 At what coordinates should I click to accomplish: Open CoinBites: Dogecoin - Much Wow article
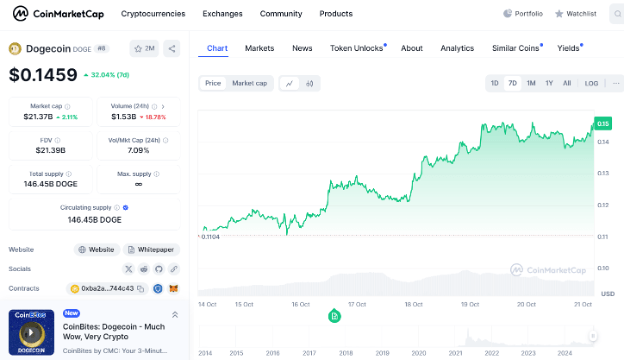[x=114, y=331]
